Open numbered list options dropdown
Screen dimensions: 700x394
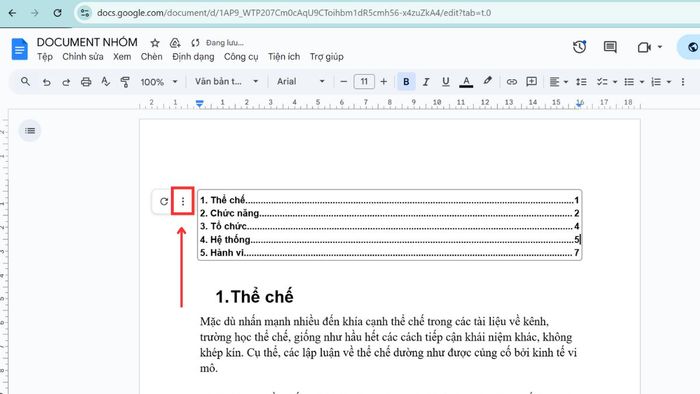(668, 82)
